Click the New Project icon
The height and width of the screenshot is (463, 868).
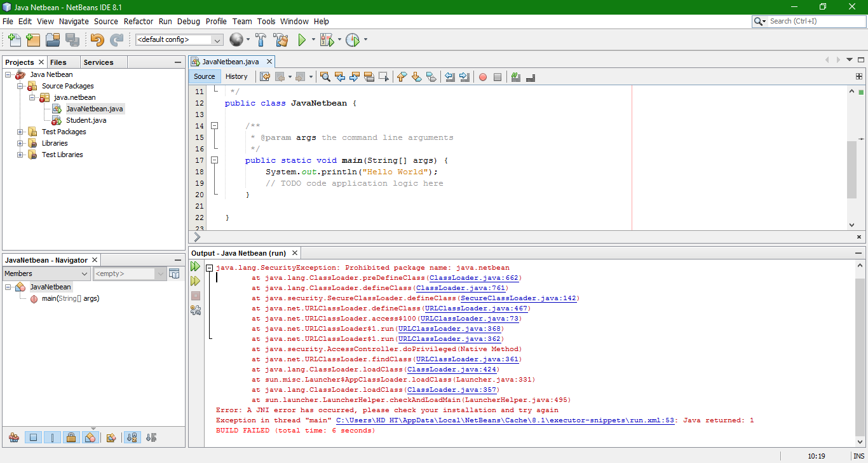[x=33, y=40]
